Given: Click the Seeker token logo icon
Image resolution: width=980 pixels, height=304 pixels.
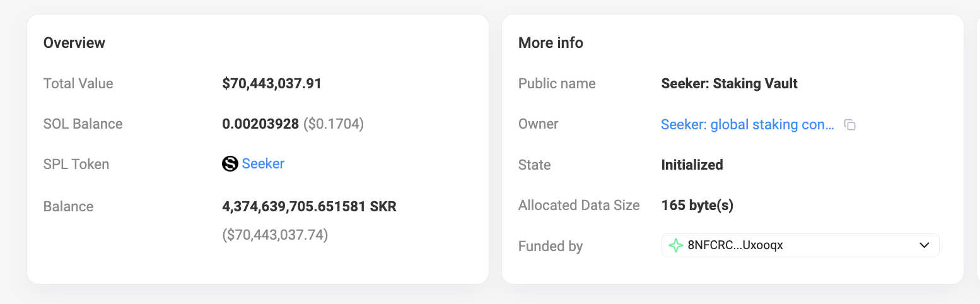Looking at the screenshot, I should coord(230,164).
